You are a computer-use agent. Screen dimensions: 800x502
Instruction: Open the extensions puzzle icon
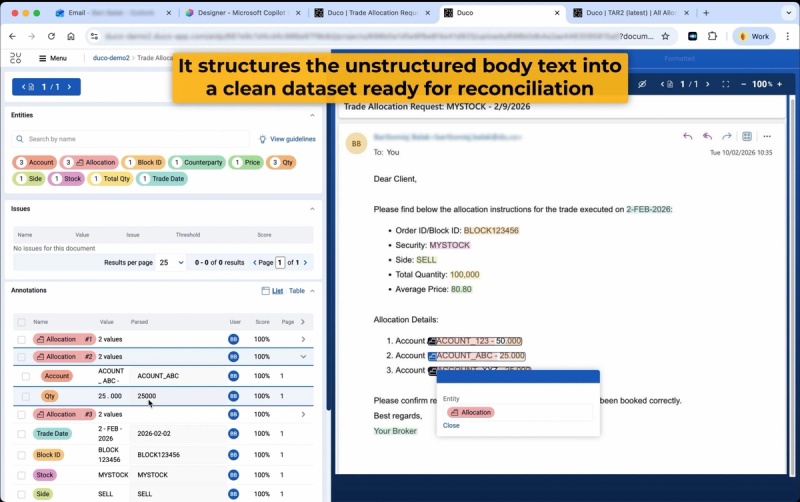(712, 36)
